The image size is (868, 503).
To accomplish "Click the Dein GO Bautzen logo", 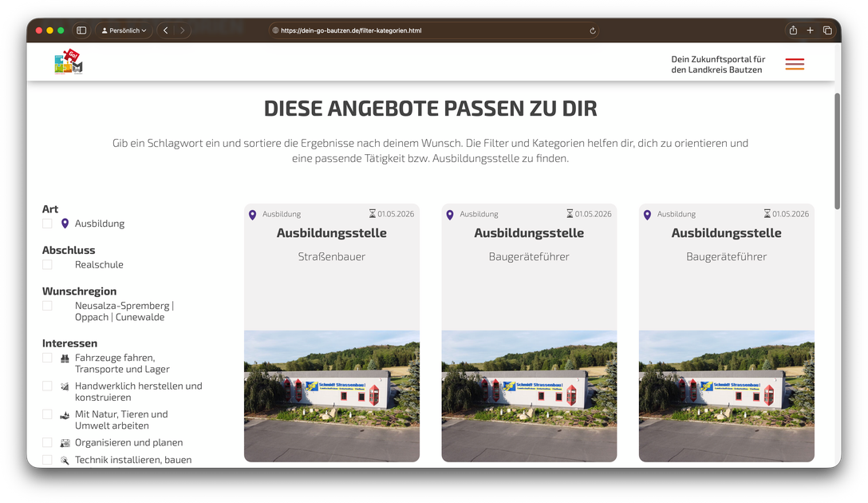I will click(69, 63).
